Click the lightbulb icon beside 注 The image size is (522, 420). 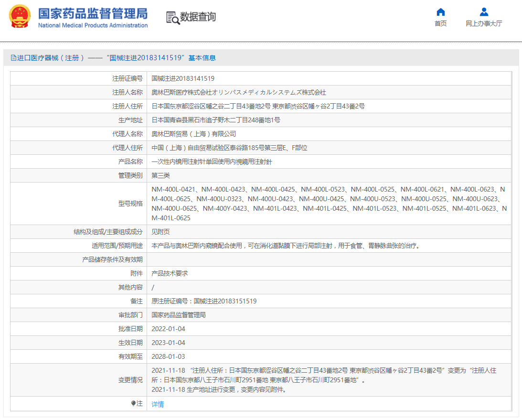pyautogui.click(x=133, y=404)
